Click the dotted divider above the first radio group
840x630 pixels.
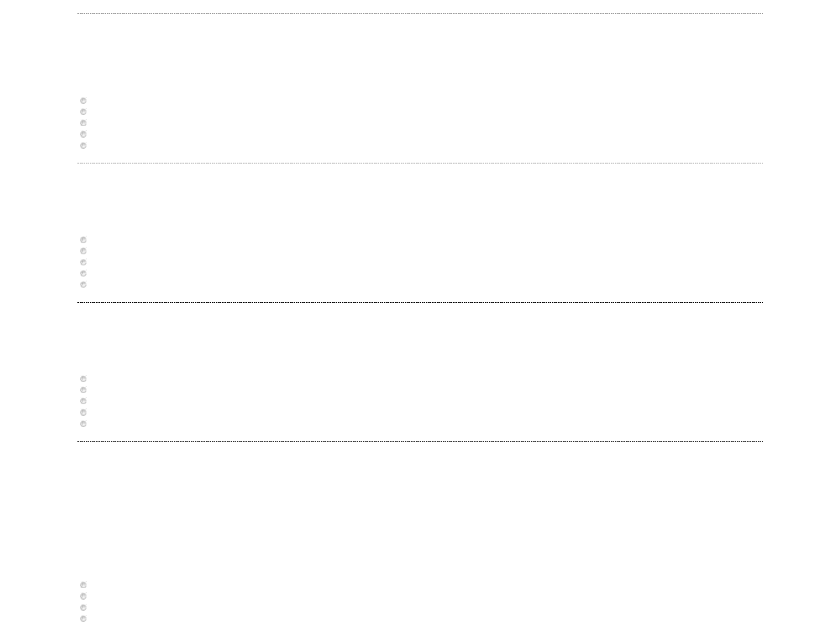point(420,13)
